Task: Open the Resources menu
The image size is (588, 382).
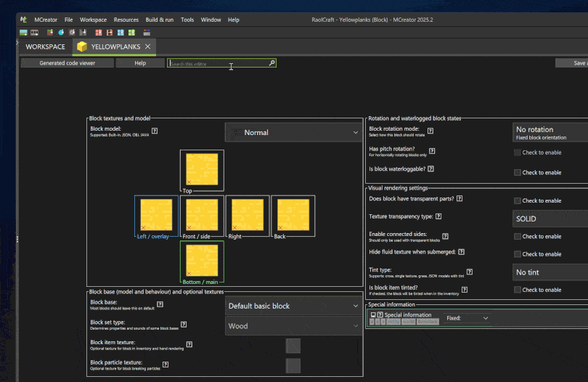Action: 126,20
